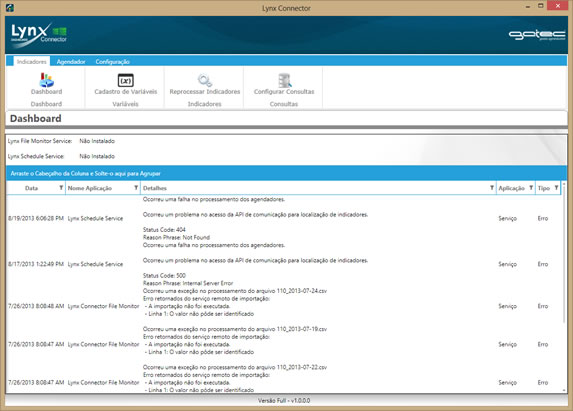Filter the Nome Aplicação column
Viewport: 573px width, 411px height.
(x=136, y=188)
